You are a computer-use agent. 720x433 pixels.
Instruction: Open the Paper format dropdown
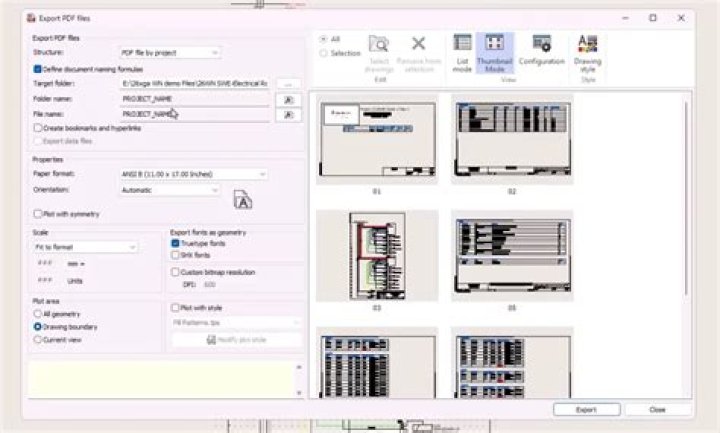[x=193, y=174]
